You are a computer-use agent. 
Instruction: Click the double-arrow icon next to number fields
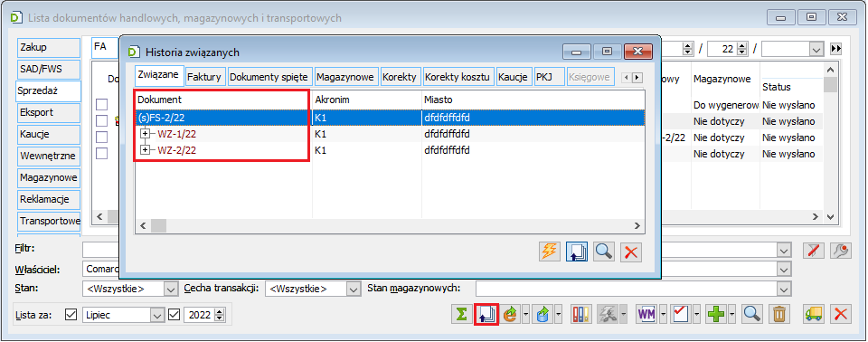point(836,49)
